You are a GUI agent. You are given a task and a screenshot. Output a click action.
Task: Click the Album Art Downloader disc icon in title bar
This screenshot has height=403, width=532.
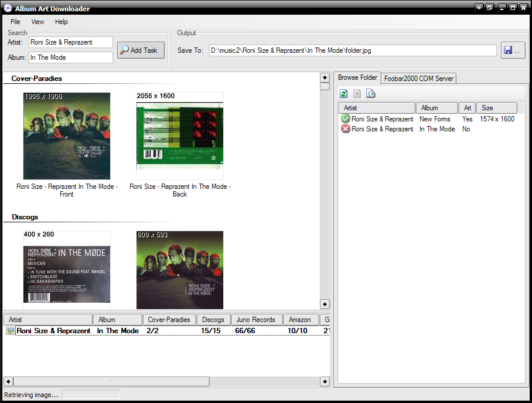point(8,8)
